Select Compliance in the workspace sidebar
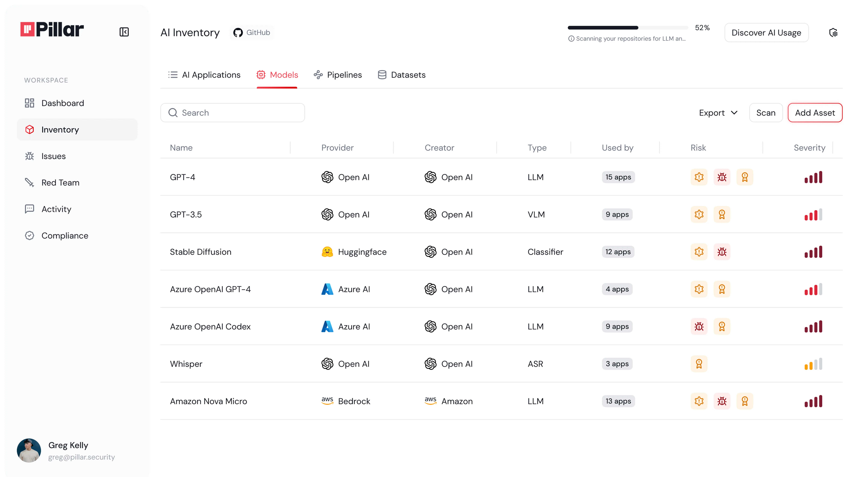This screenshot has width=868, height=477. (65, 235)
